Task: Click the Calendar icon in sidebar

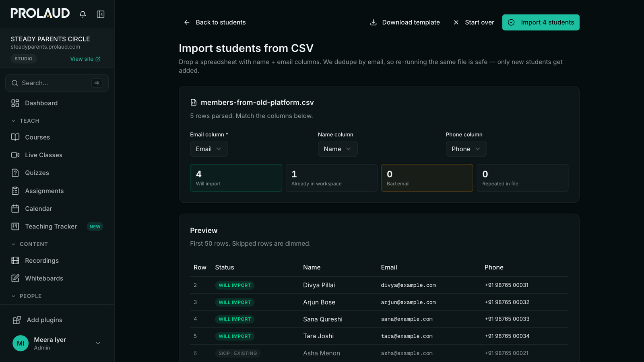Action: (15, 209)
